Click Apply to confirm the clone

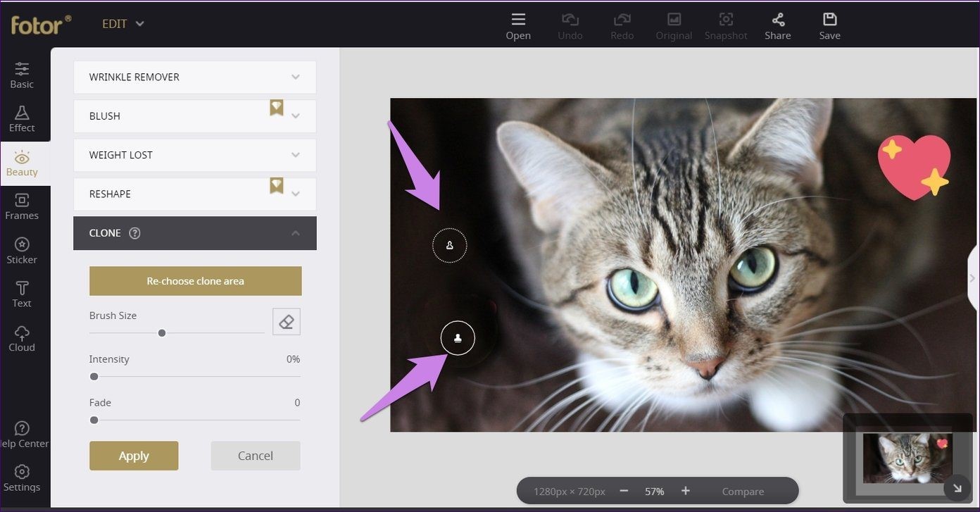(134, 456)
